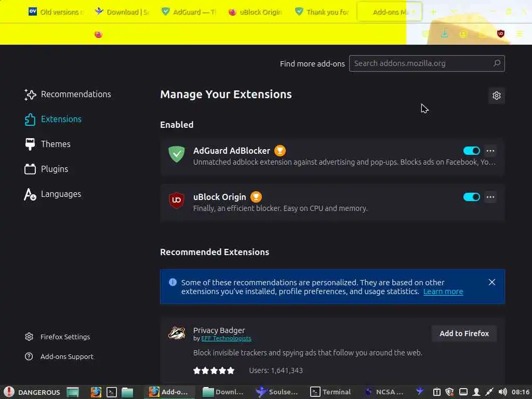This screenshot has height=399, width=532.
Task: Open the Learn more link about recommendations
Action: click(x=443, y=291)
